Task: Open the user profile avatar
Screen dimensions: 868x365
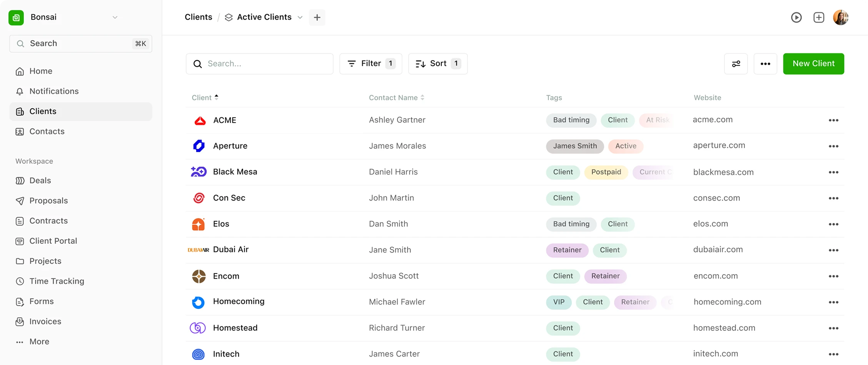Action: pos(840,17)
